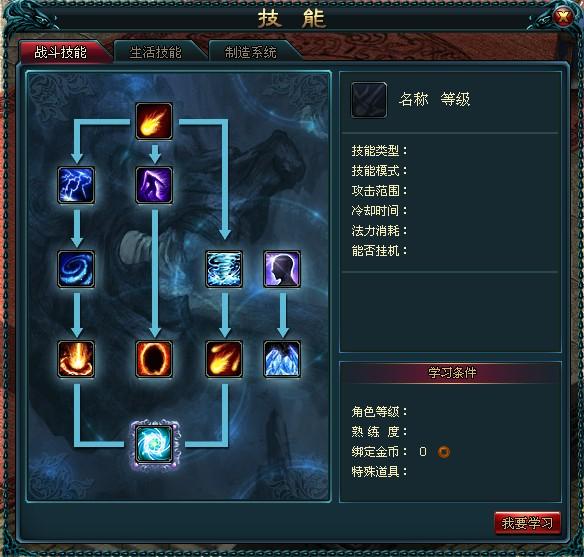The width and height of the screenshot is (584, 557).
Task: Select the icy tornado skill icon
Action: point(224,269)
